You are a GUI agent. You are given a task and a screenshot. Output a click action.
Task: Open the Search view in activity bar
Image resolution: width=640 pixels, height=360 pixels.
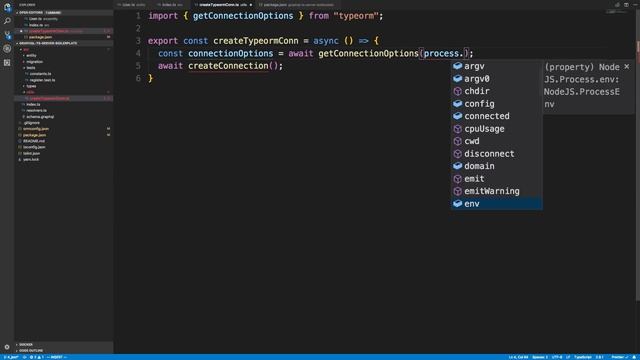tap(7, 21)
